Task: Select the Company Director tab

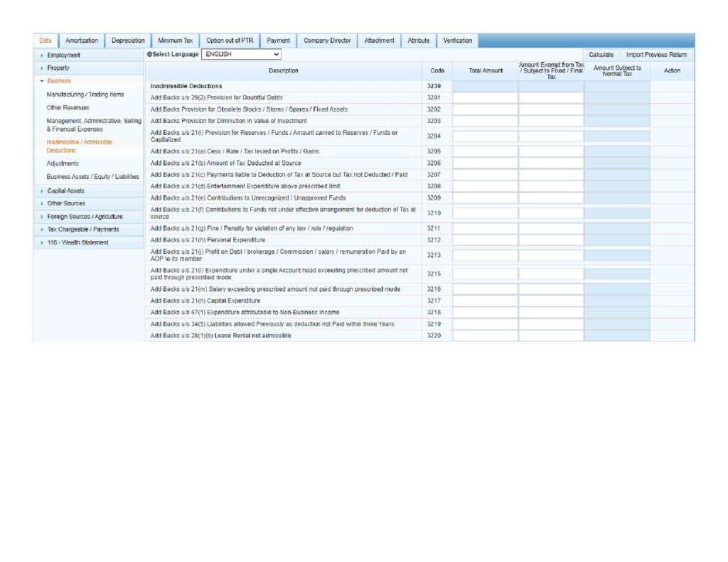Action: coord(327,40)
